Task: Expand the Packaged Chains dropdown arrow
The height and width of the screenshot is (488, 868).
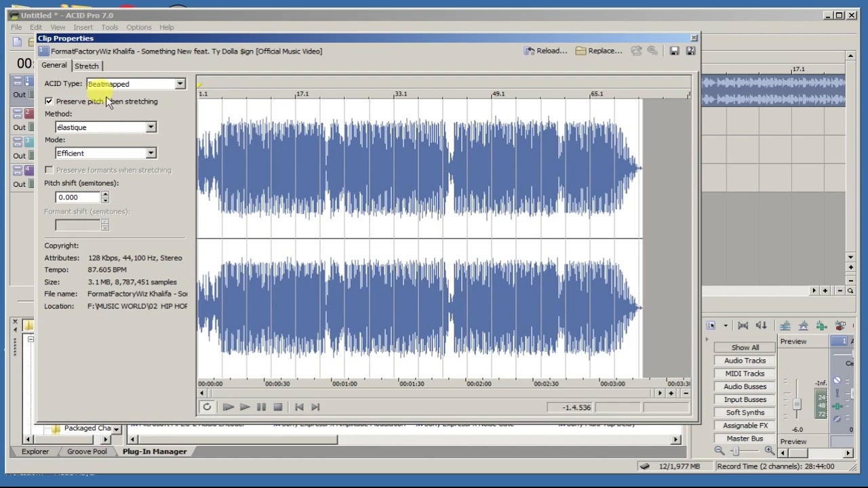Action: point(117,429)
